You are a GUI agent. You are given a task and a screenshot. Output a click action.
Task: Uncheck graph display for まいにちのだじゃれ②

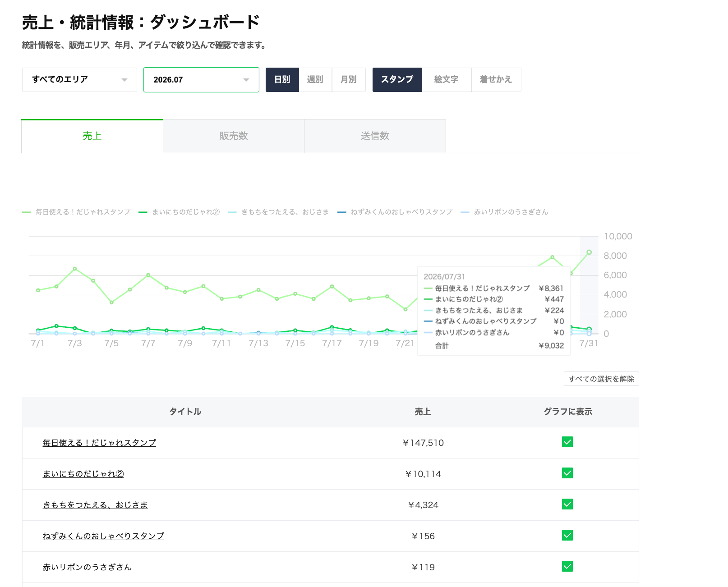[x=567, y=473]
